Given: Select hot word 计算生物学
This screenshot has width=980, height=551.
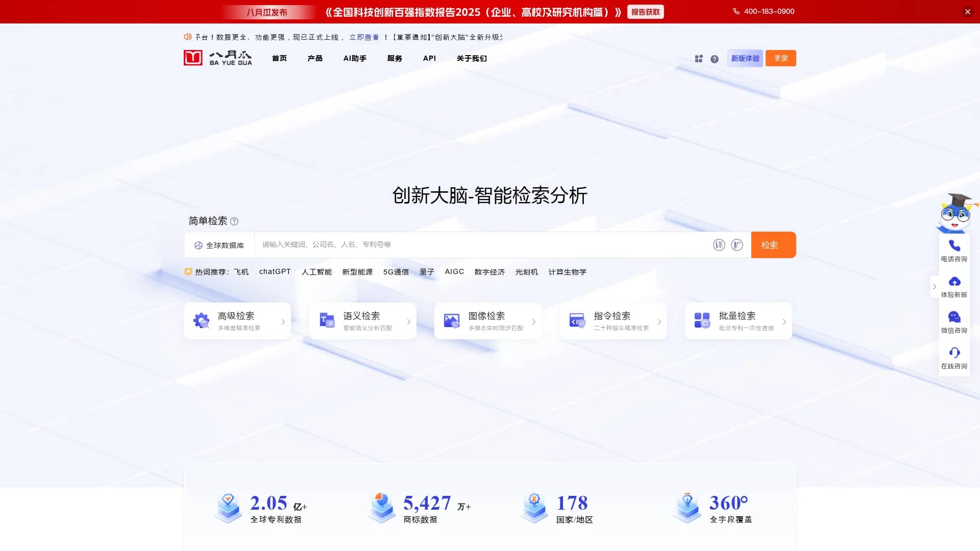Looking at the screenshot, I should [x=568, y=272].
